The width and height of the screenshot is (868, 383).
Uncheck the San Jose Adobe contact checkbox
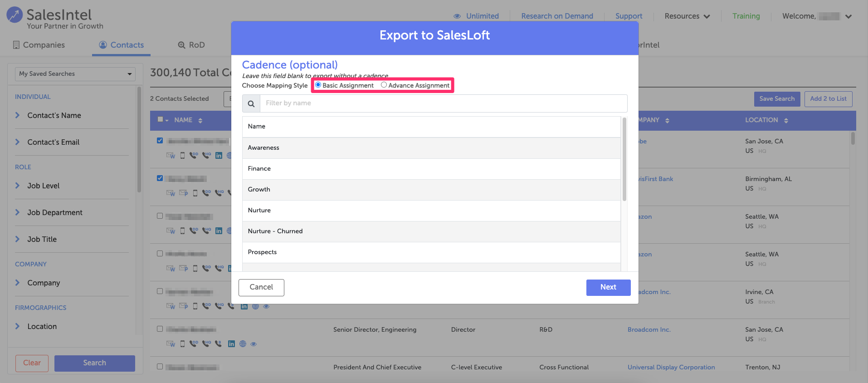[160, 141]
